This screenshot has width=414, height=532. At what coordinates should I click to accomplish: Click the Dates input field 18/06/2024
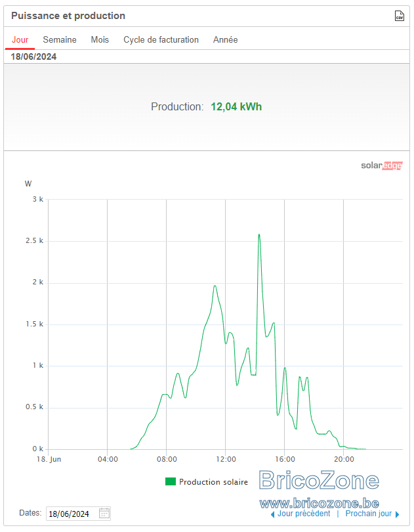click(x=78, y=514)
